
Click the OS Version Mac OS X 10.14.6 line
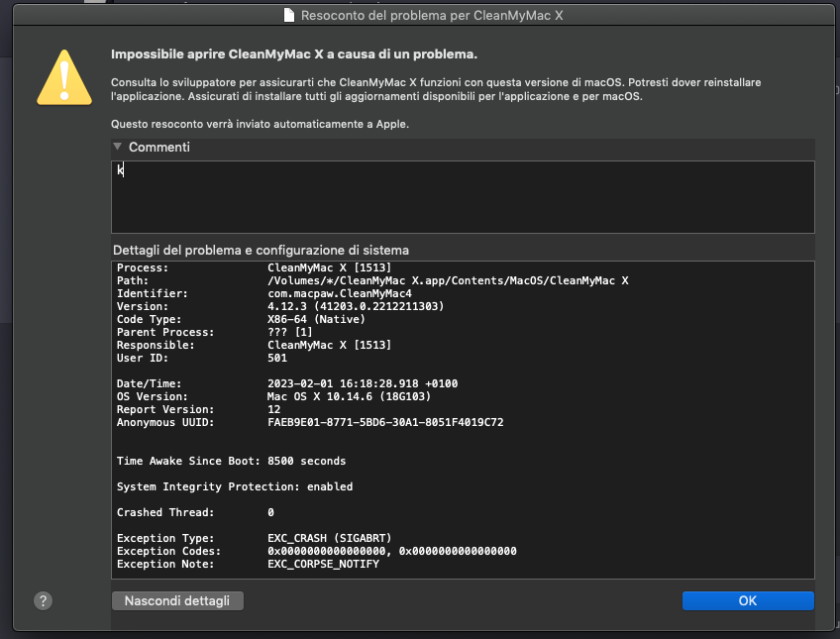[273, 396]
